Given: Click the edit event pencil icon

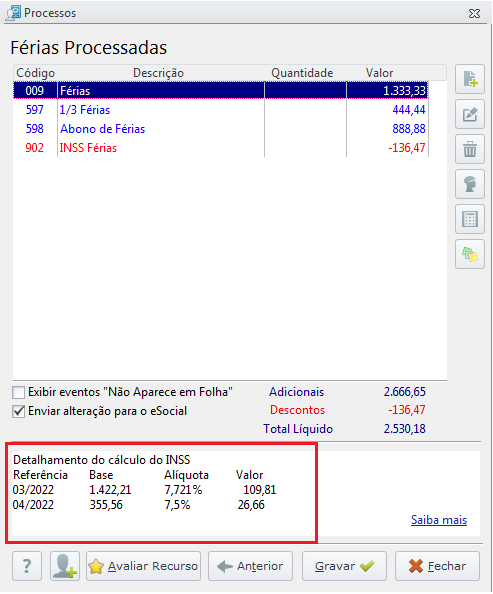Looking at the screenshot, I should [x=470, y=114].
